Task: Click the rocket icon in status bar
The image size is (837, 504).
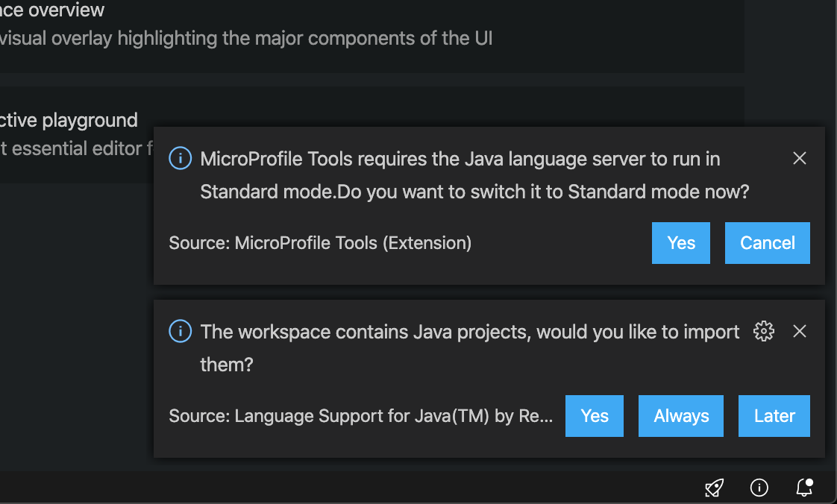Action: pos(714,488)
